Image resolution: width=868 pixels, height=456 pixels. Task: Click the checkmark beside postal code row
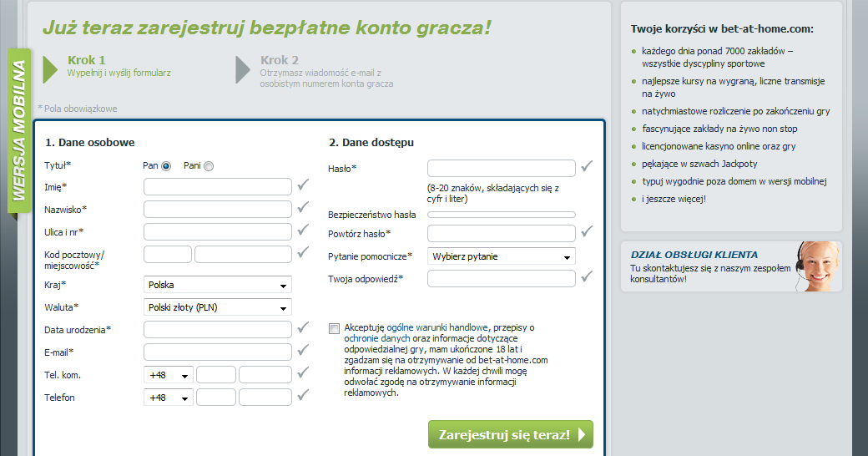(303, 253)
